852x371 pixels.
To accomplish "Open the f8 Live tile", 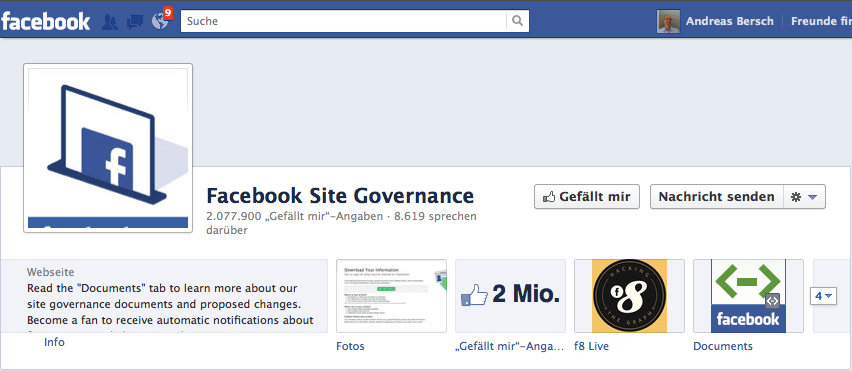I will (x=629, y=295).
